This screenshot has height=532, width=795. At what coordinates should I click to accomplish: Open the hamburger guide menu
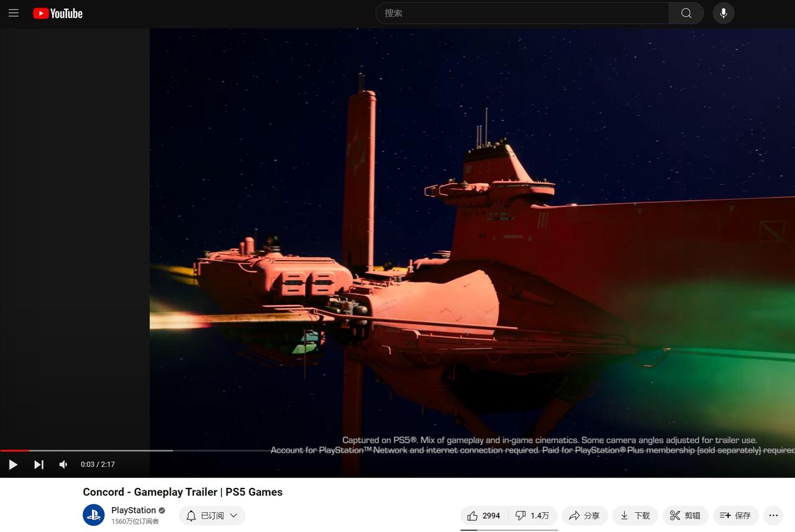(14, 13)
